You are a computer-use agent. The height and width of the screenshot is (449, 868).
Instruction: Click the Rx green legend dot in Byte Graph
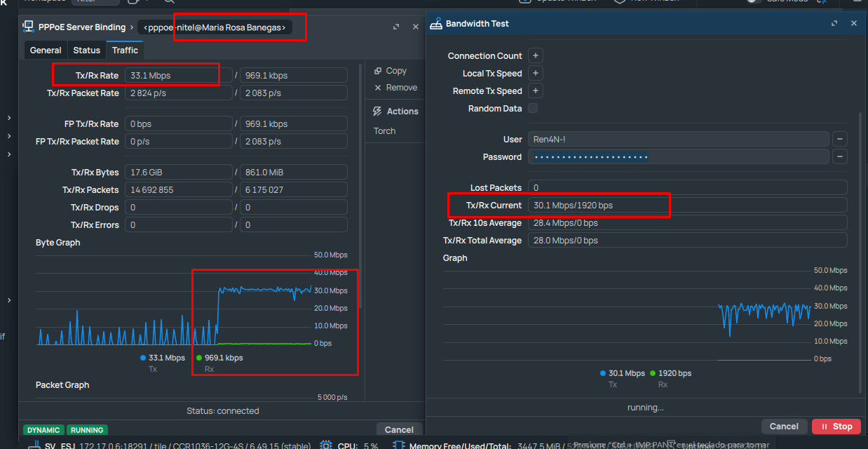pos(199,358)
